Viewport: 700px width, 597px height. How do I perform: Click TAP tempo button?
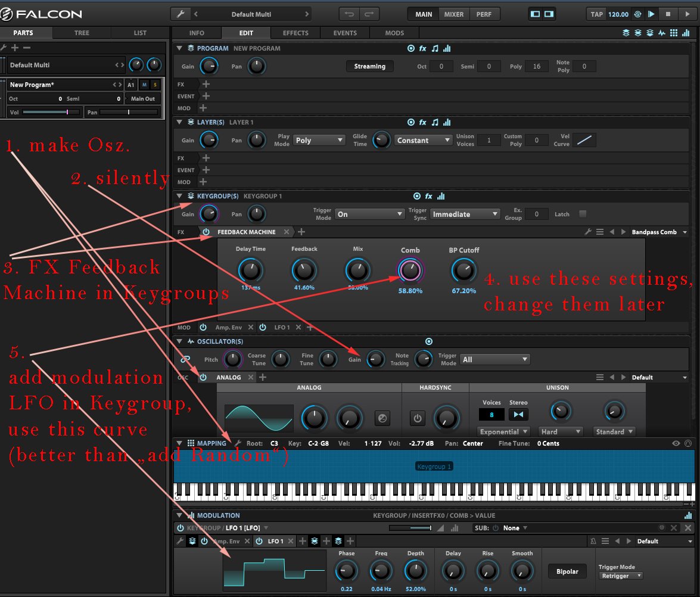pos(596,14)
